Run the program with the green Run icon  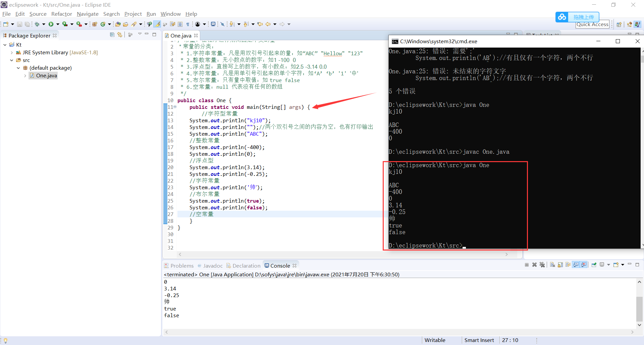51,24
